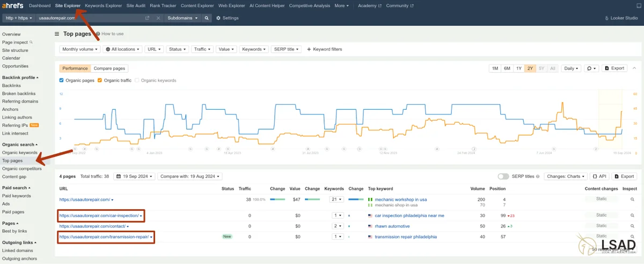Add Keyword filters with plus icon
The width and height of the screenshot is (644, 264).
pos(324,49)
